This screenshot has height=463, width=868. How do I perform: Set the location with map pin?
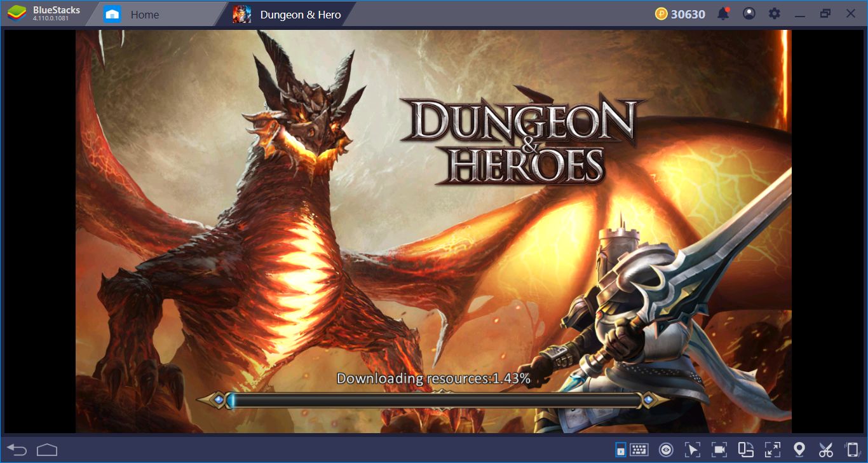point(799,450)
